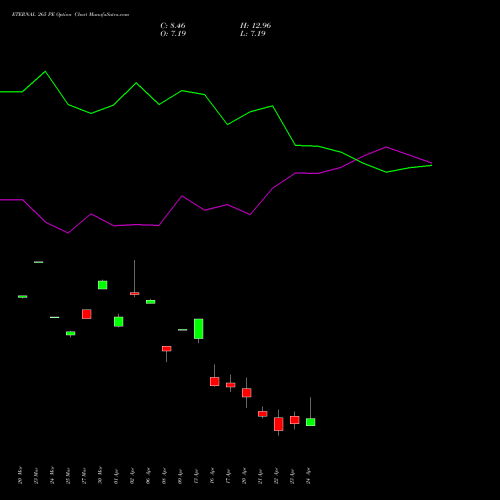Click the 27 Mar date label
The image size is (500, 500).
tap(84, 475)
